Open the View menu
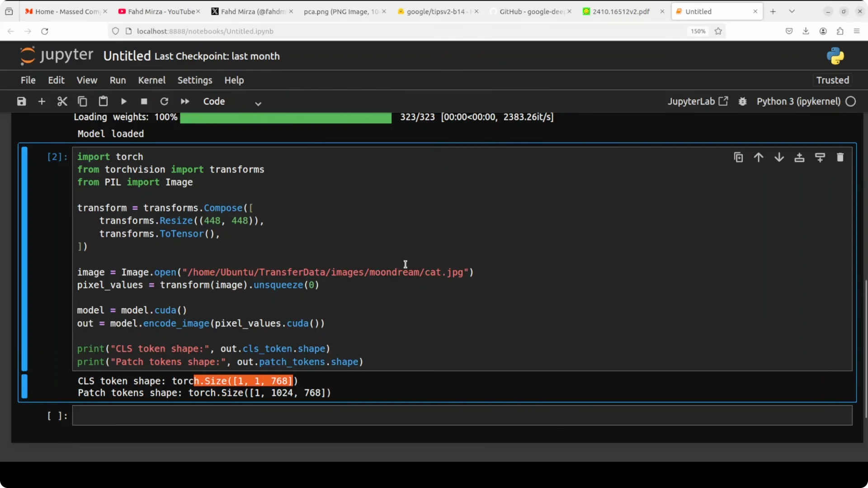Viewport: 868px width, 488px height. 87,80
